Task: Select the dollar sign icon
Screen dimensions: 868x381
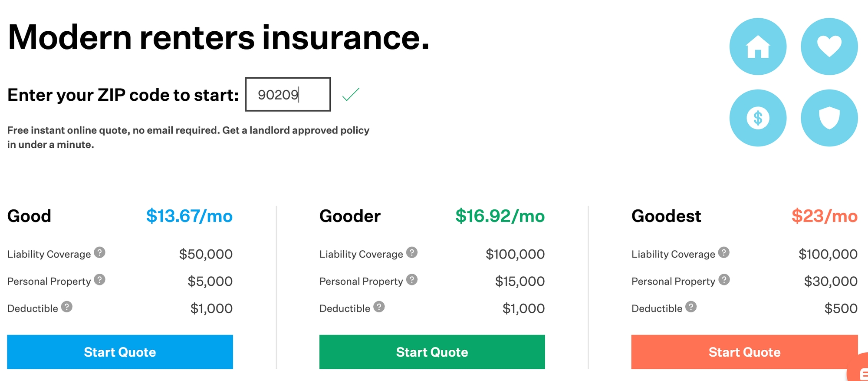Action: [758, 118]
